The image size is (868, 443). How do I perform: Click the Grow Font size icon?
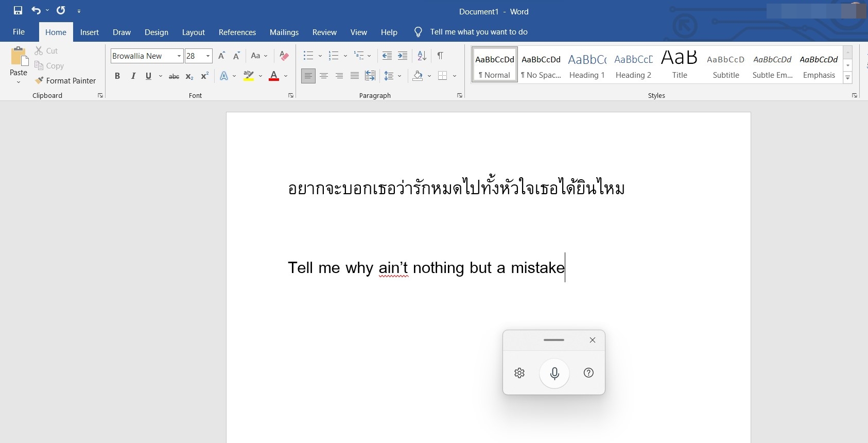pos(221,56)
